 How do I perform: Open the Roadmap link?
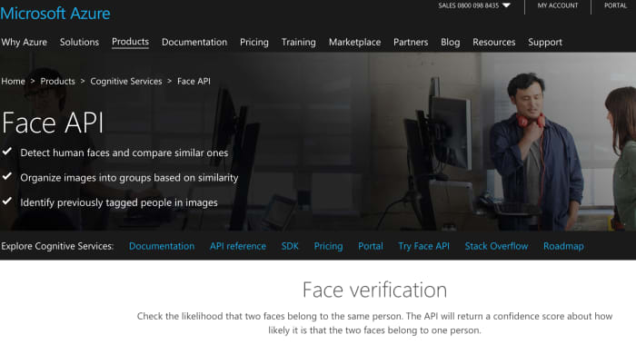click(x=564, y=246)
